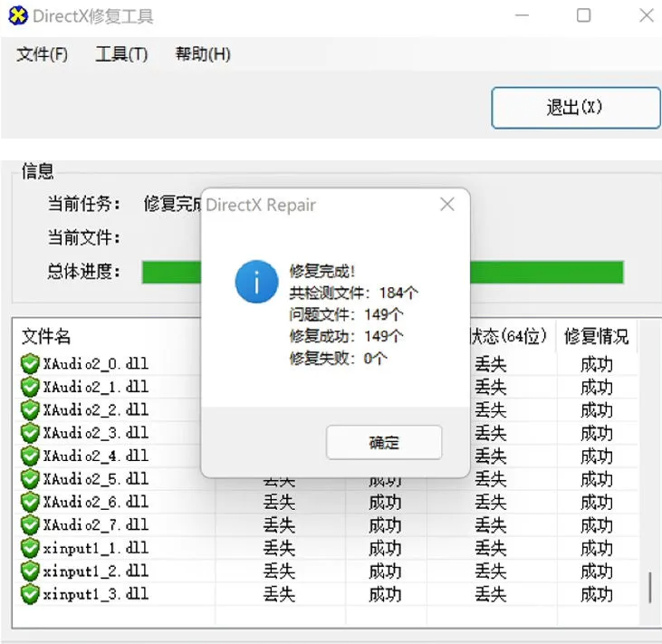Click shield icon beside XAudio2_1.dll
Screen dimensions: 662x644
[x=30, y=387]
